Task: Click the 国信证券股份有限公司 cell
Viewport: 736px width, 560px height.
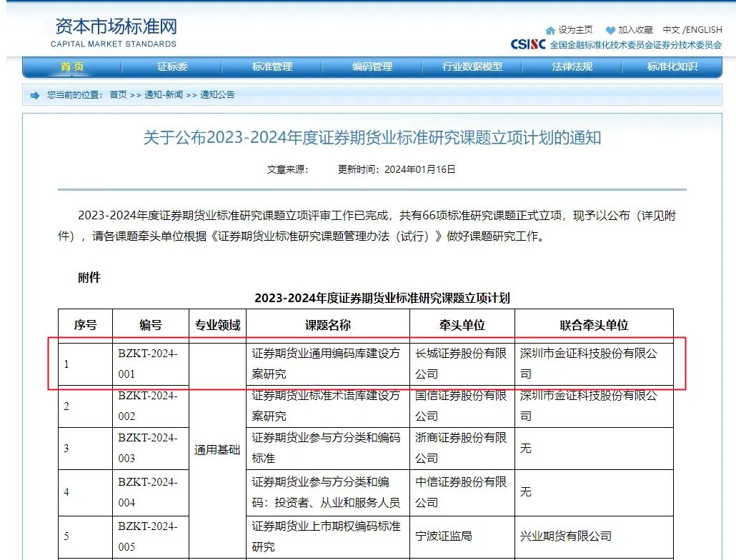Action: click(462, 406)
